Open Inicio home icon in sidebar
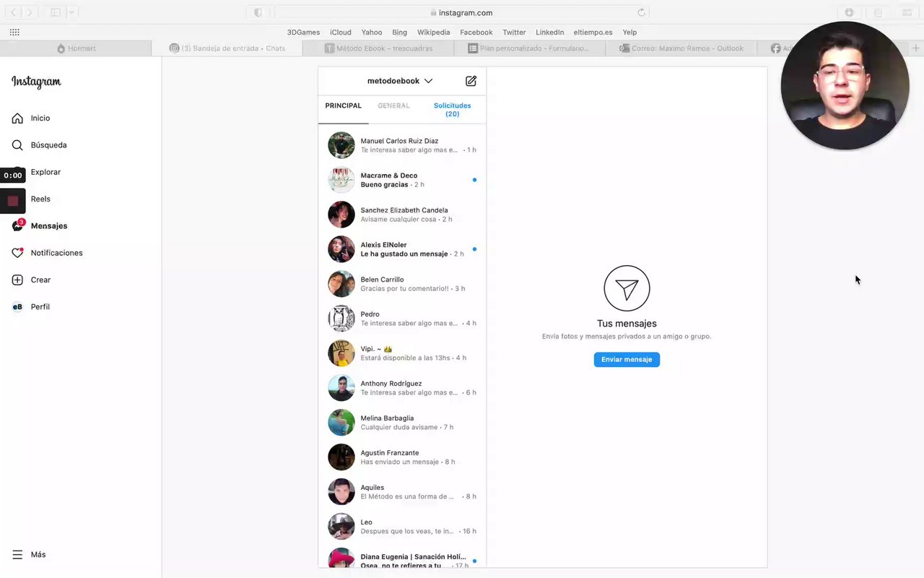The height and width of the screenshot is (578, 924). 17,118
